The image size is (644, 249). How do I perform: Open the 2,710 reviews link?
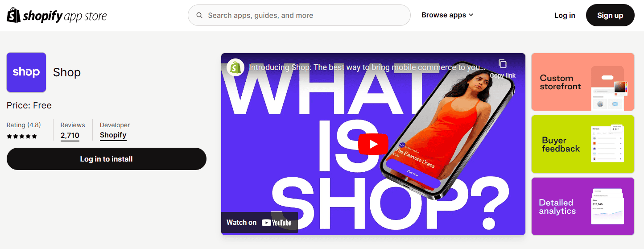pos(70,136)
